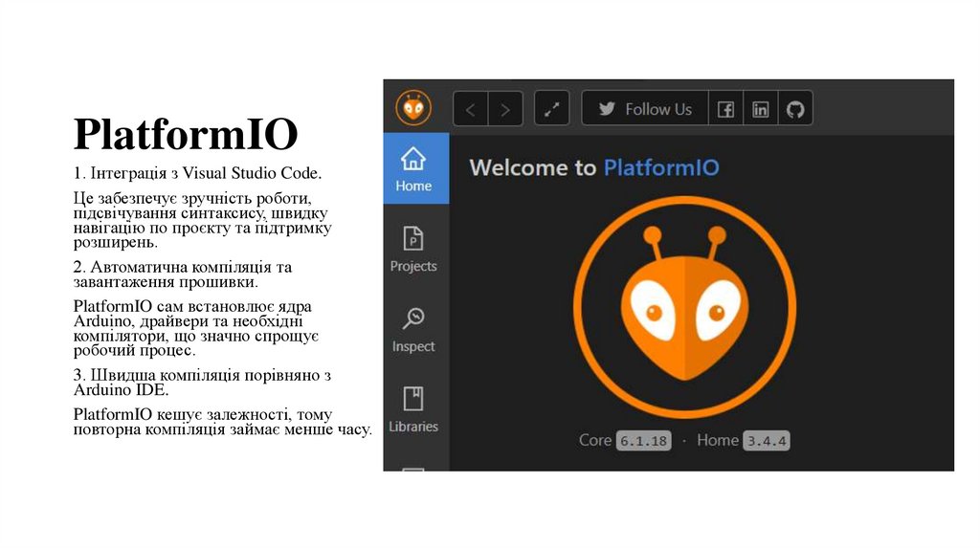This screenshot has width=980, height=549.
Task: Click the large PlatformIO logo image
Action: pyautogui.click(x=684, y=307)
